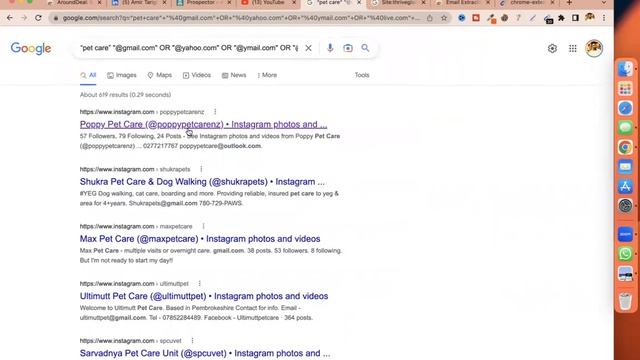Open Chrome's three-dot menu

click(x=604, y=18)
